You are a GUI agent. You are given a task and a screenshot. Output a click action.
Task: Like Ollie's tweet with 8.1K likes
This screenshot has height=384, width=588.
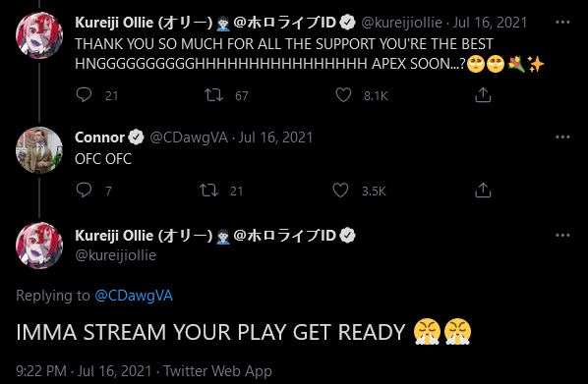pos(343,95)
